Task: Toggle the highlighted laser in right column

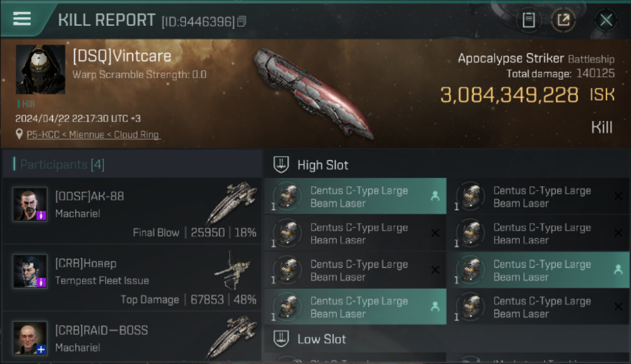Action: click(x=538, y=270)
